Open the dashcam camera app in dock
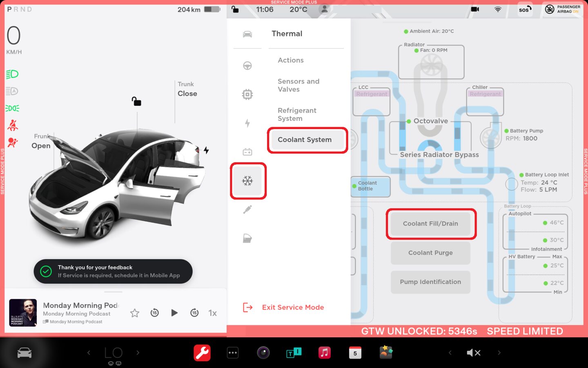 tap(263, 352)
